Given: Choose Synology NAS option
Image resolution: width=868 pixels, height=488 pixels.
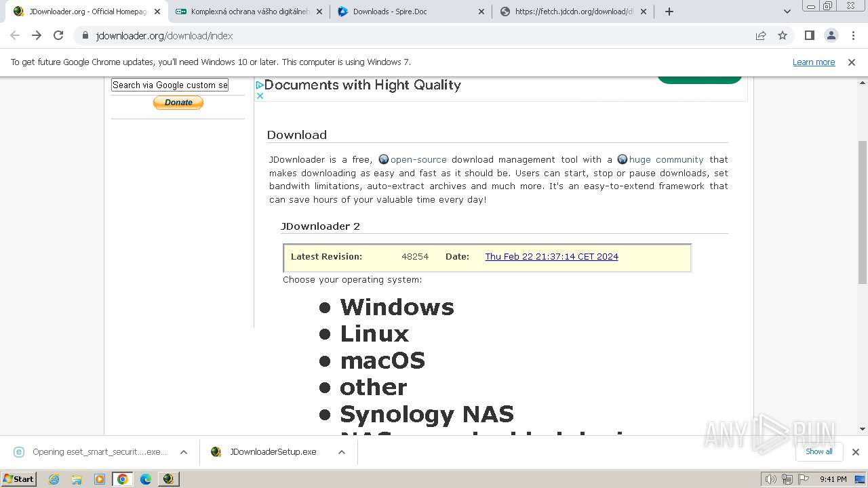Looking at the screenshot, I should click(x=427, y=413).
